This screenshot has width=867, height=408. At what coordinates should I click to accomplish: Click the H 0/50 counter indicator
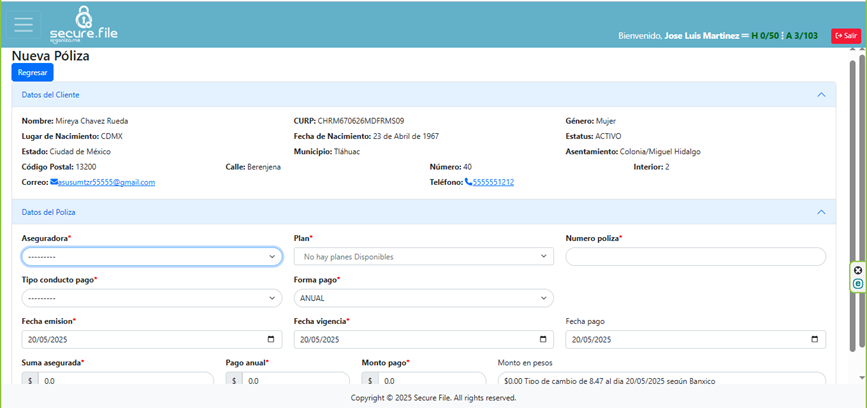tap(765, 36)
